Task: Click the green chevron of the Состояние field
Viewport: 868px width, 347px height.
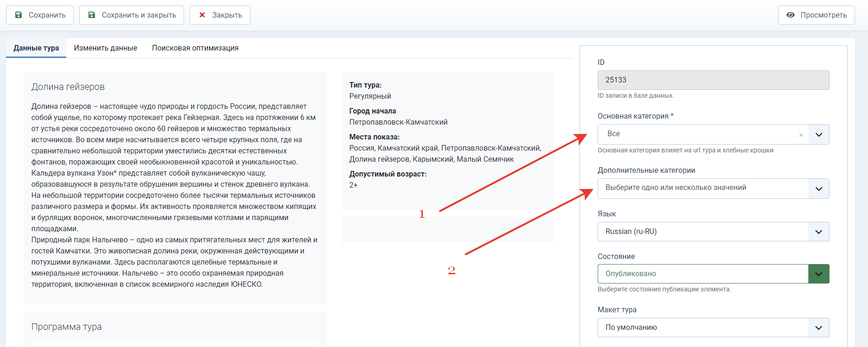Action: point(819,274)
